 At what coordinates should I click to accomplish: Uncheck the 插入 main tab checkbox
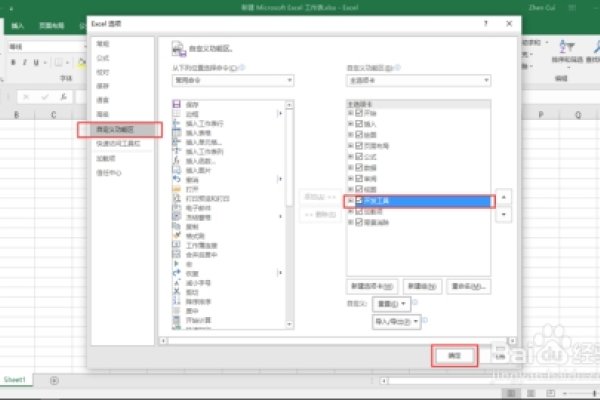(x=359, y=124)
